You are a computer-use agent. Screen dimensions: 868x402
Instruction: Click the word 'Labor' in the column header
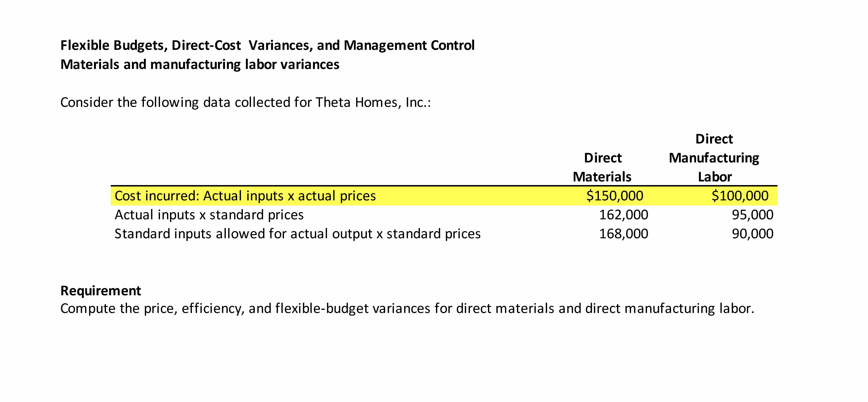(x=715, y=177)
